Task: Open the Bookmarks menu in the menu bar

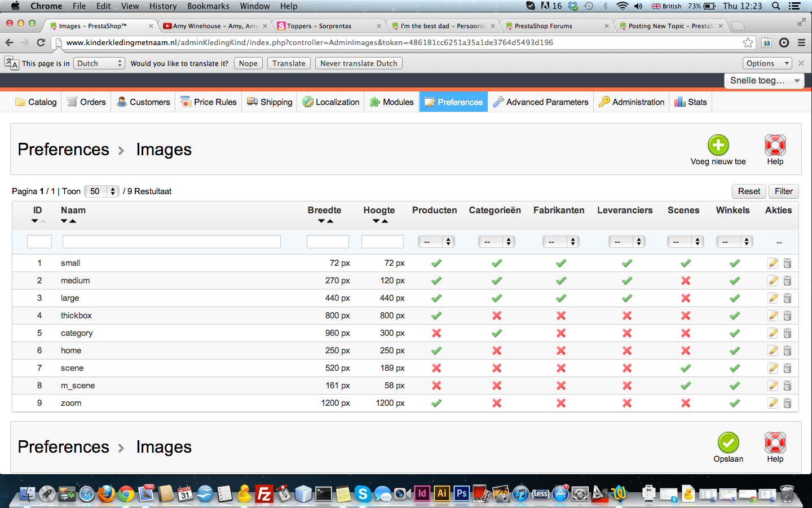Action: tap(208, 6)
